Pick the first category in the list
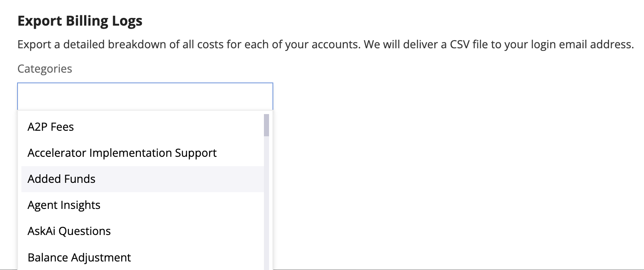Screen dimensions: 644x270 coord(51,127)
